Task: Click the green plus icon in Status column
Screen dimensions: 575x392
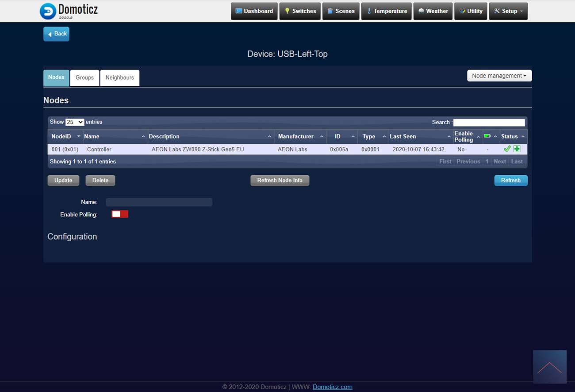Action: [517, 149]
